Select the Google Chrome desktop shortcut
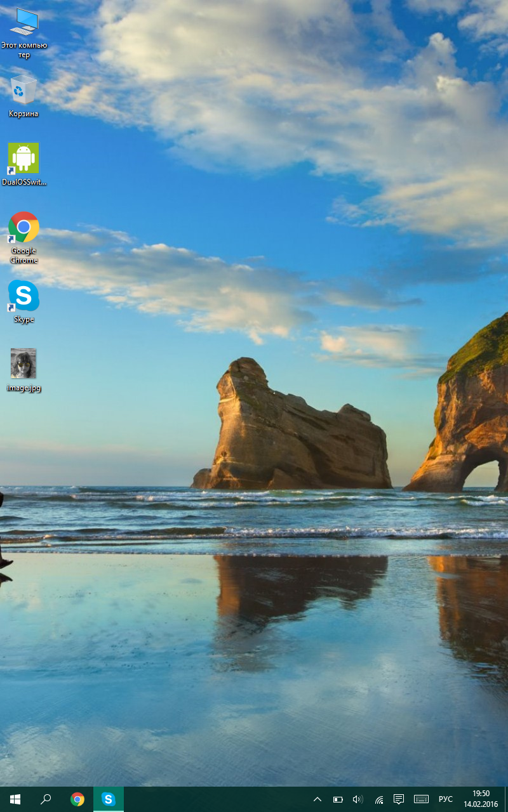This screenshot has height=812, width=508. (23, 237)
